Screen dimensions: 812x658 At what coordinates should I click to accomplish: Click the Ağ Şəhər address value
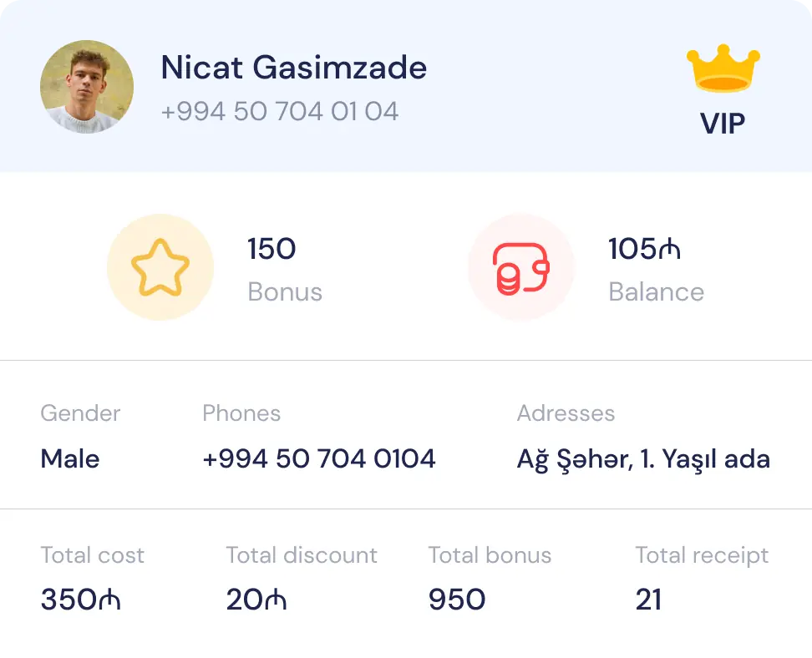643,458
